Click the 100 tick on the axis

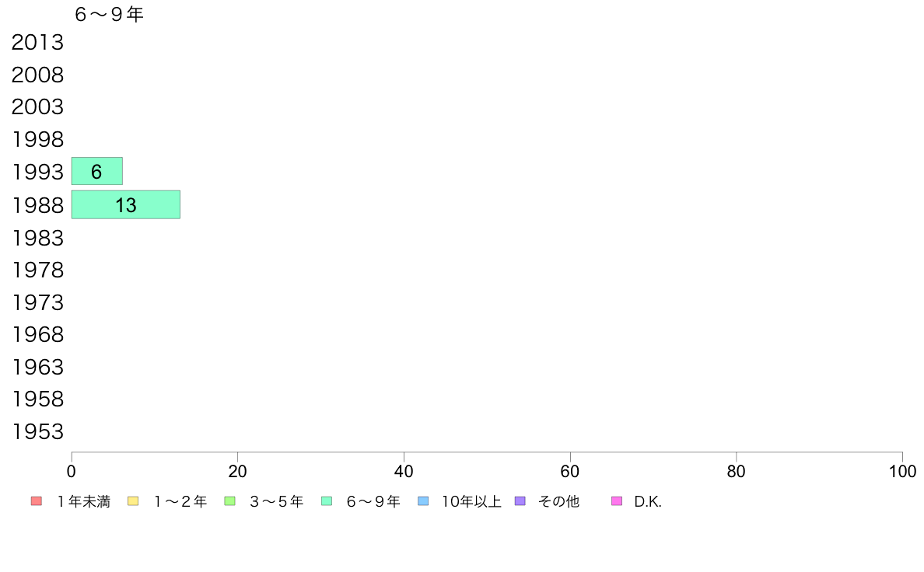pyautogui.click(x=902, y=472)
